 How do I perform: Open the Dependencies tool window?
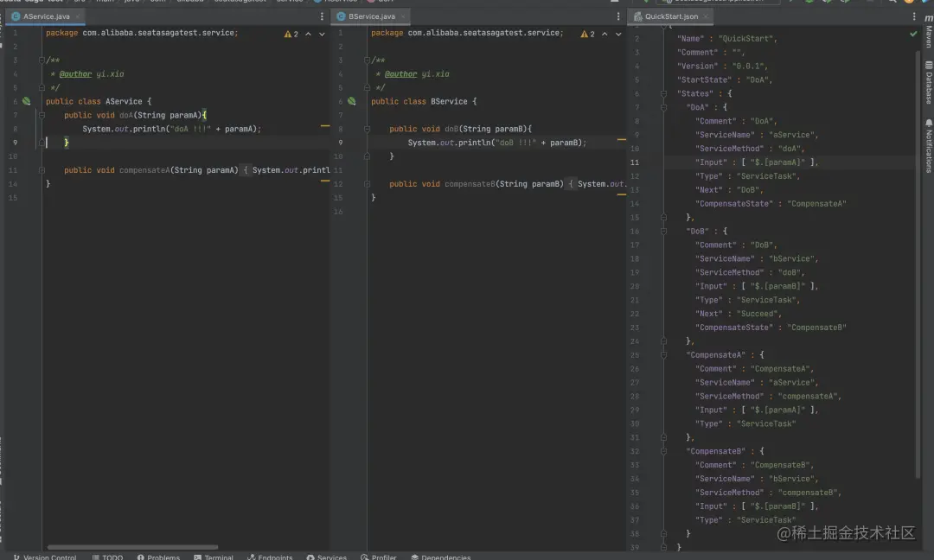coord(441,557)
